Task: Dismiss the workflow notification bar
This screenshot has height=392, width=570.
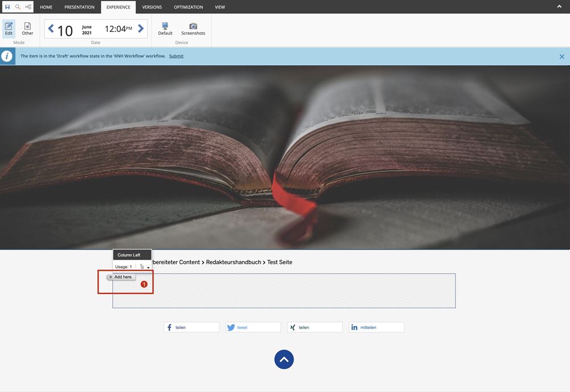Action: pyautogui.click(x=561, y=56)
